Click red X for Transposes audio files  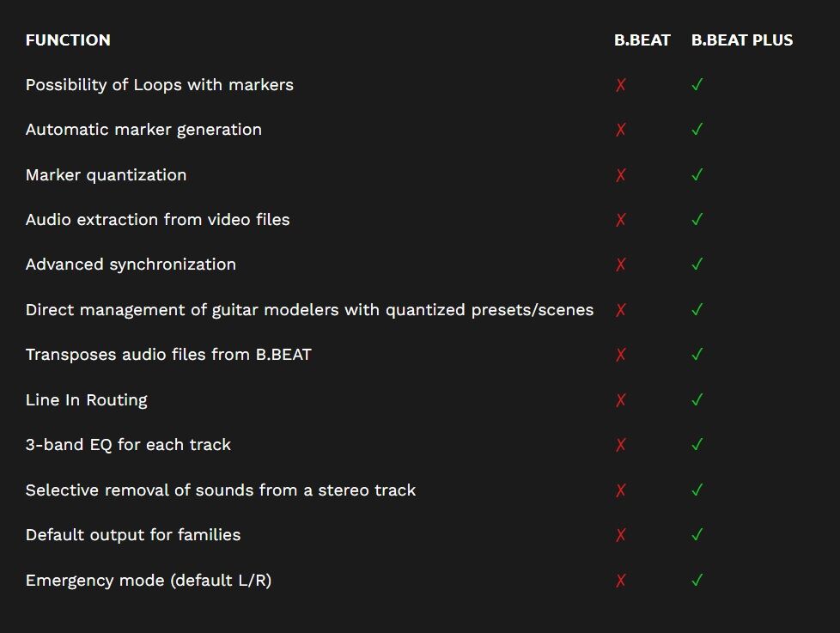tap(621, 355)
